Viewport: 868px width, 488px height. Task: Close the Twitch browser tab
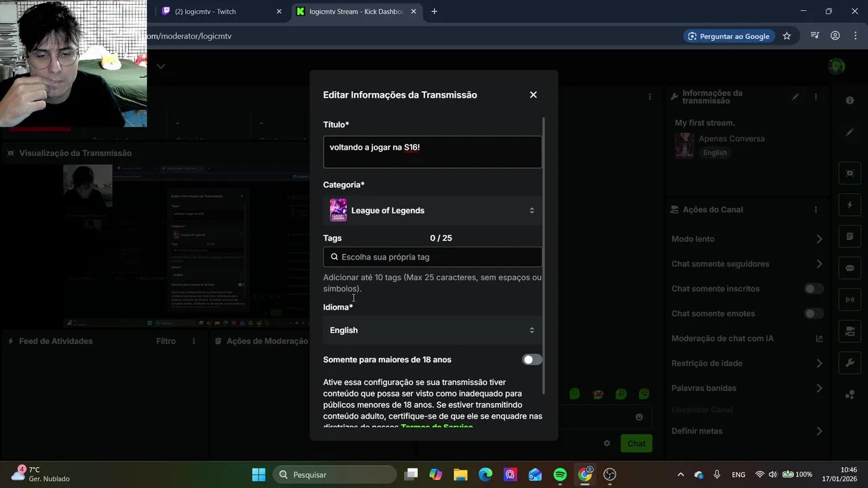click(279, 12)
